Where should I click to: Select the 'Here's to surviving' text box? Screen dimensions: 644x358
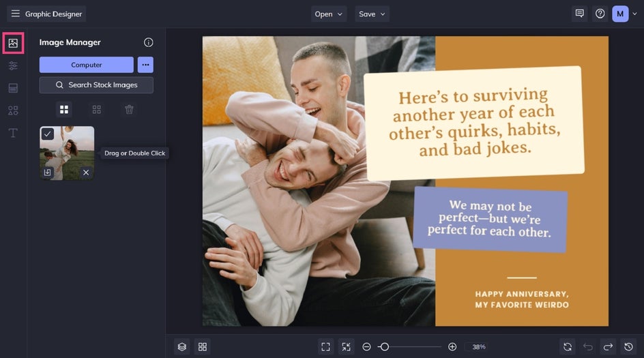tap(474, 123)
